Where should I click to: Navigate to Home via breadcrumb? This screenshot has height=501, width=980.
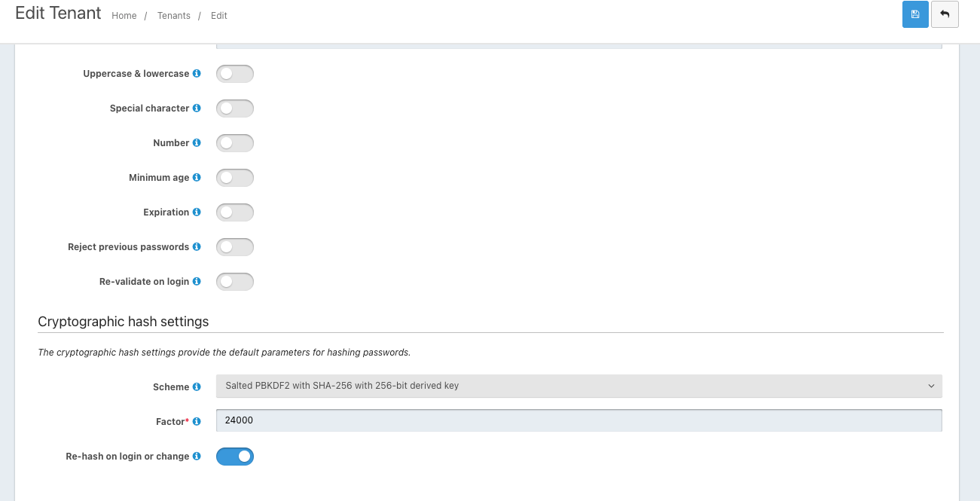(x=124, y=15)
